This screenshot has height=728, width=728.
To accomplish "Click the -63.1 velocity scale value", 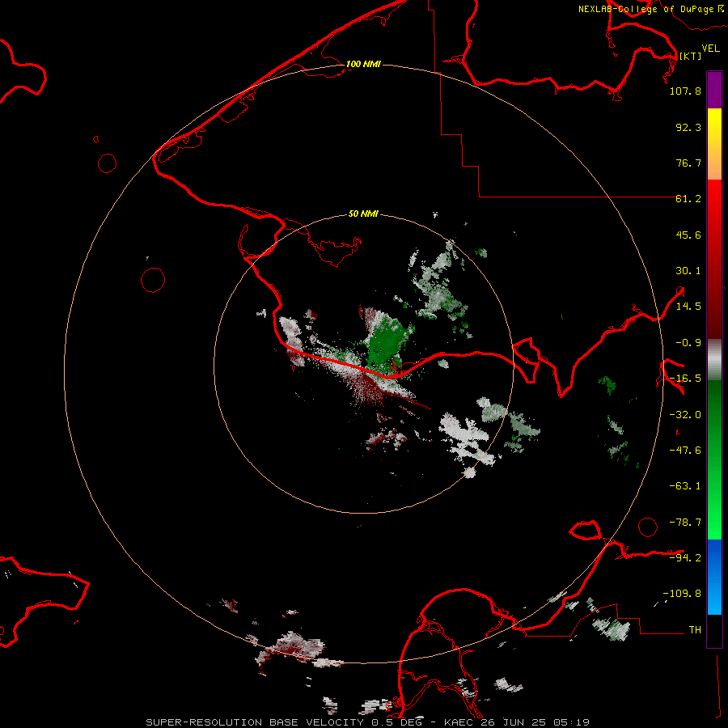I will 685,486.
